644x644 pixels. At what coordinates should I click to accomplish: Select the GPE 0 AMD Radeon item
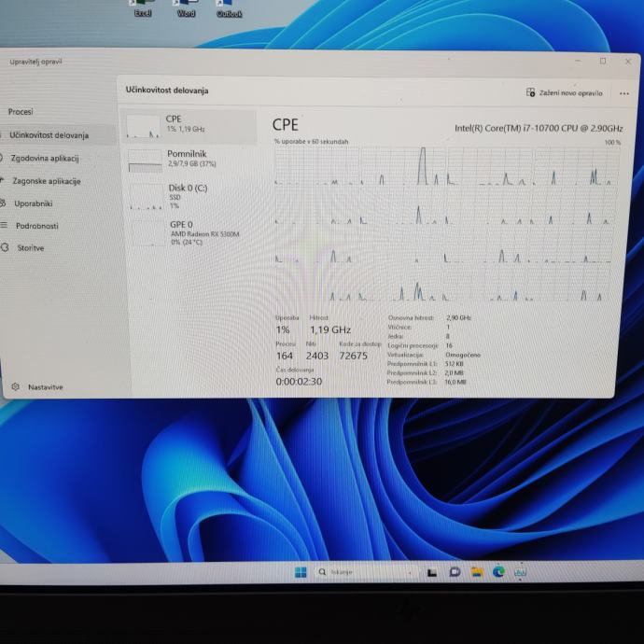tap(191, 233)
